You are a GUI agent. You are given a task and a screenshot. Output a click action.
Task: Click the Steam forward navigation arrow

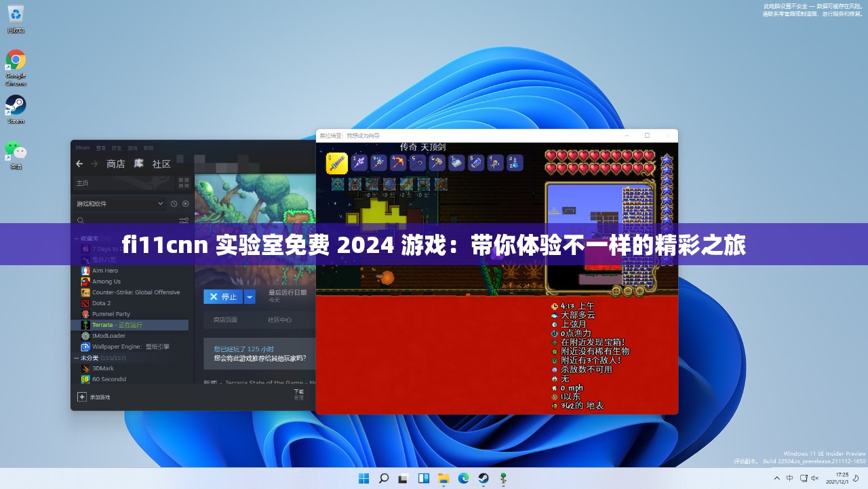click(94, 163)
